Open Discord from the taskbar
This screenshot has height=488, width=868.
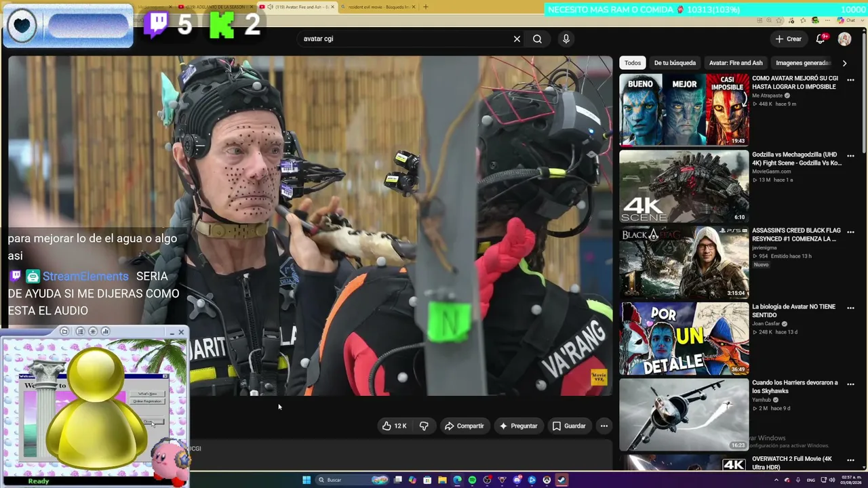[x=517, y=480]
